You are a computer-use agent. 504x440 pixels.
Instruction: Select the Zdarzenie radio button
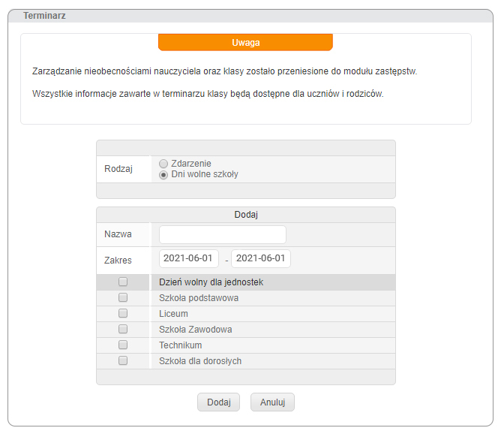(163, 164)
